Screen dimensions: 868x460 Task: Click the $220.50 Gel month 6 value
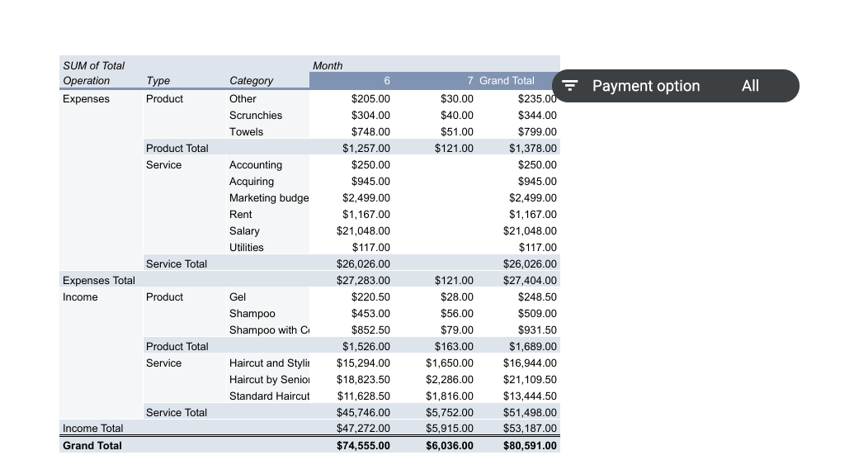point(370,297)
